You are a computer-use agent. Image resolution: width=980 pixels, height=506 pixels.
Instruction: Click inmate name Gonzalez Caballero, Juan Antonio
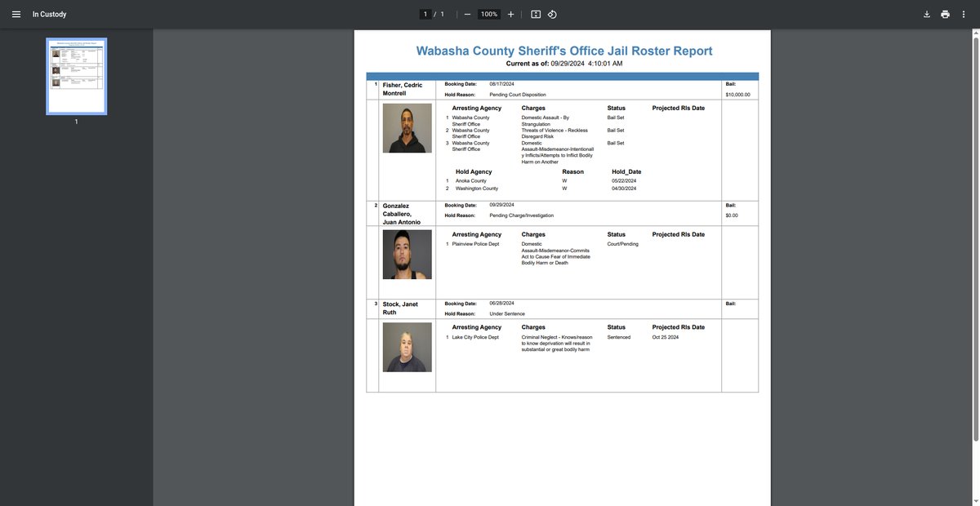tap(402, 214)
